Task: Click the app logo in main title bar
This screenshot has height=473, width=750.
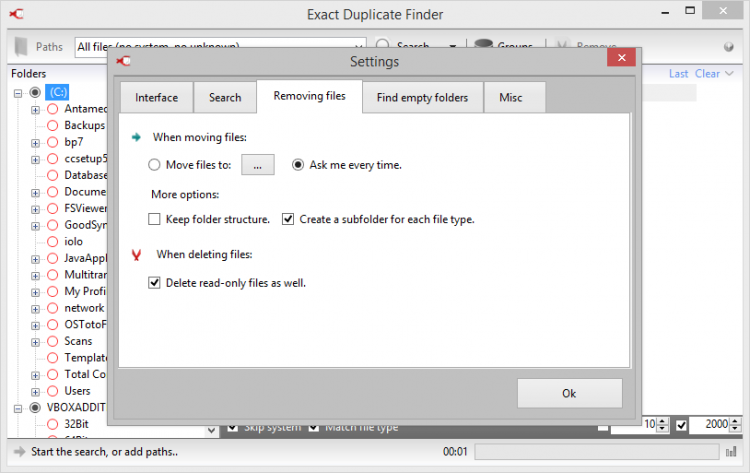Action: (x=16, y=14)
